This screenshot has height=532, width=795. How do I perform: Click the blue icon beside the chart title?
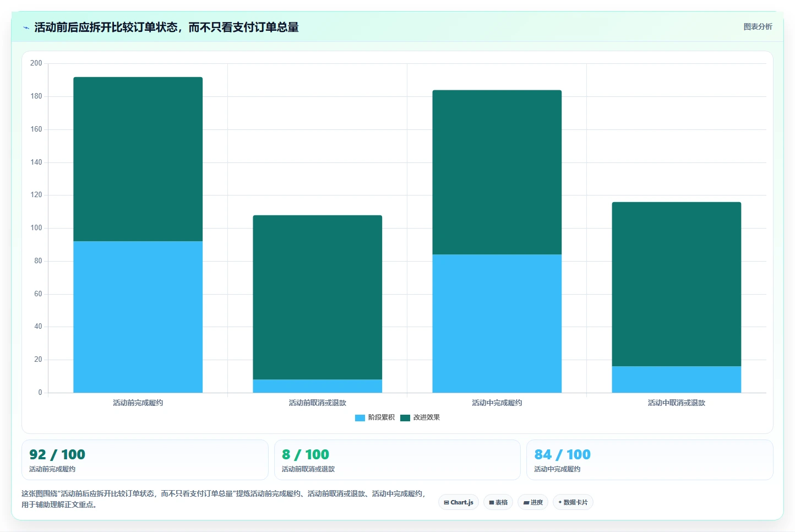click(26, 28)
